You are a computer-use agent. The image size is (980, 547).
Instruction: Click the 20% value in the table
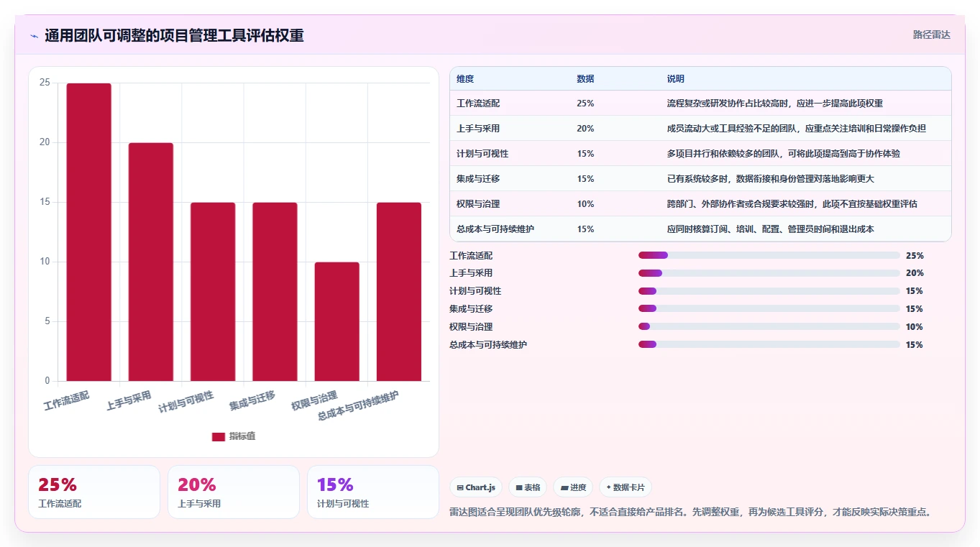pos(585,129)
